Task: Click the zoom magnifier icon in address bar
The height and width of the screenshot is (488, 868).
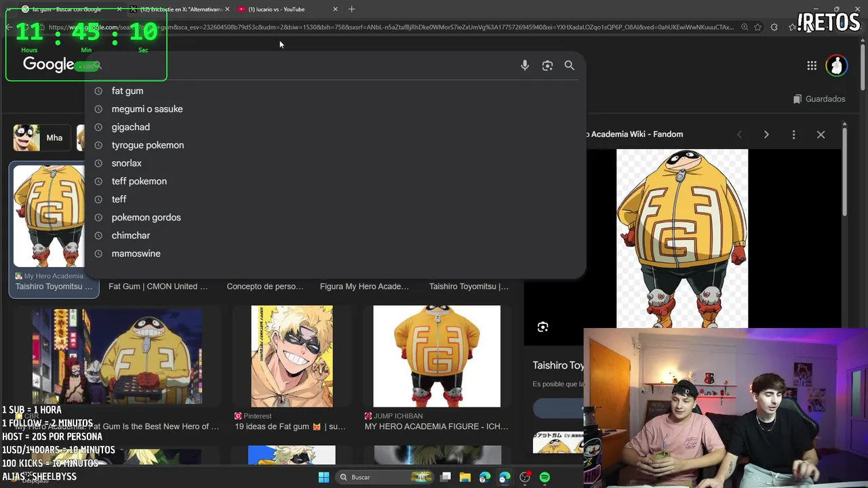Action: [x=745, y=27]
